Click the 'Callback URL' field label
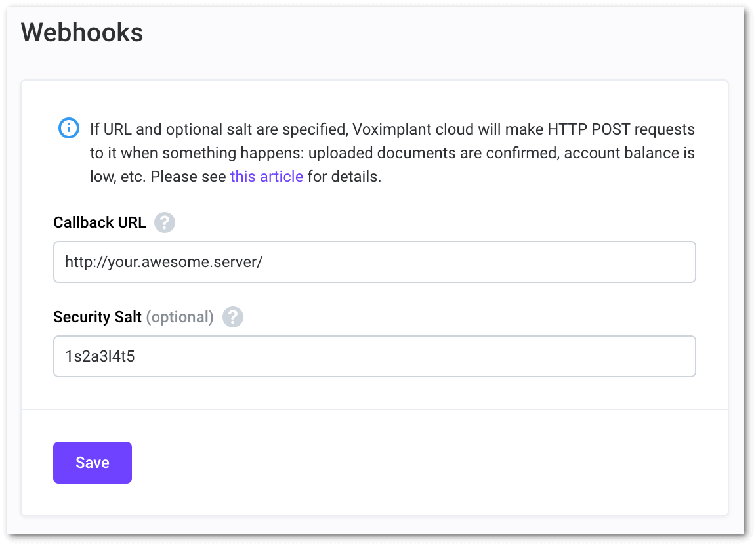The image size is (756, 546). (x=99, y=222)
